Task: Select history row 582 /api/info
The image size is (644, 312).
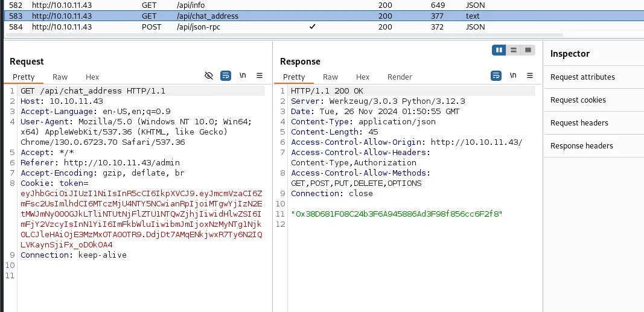Action: click(x=324, y=5)
